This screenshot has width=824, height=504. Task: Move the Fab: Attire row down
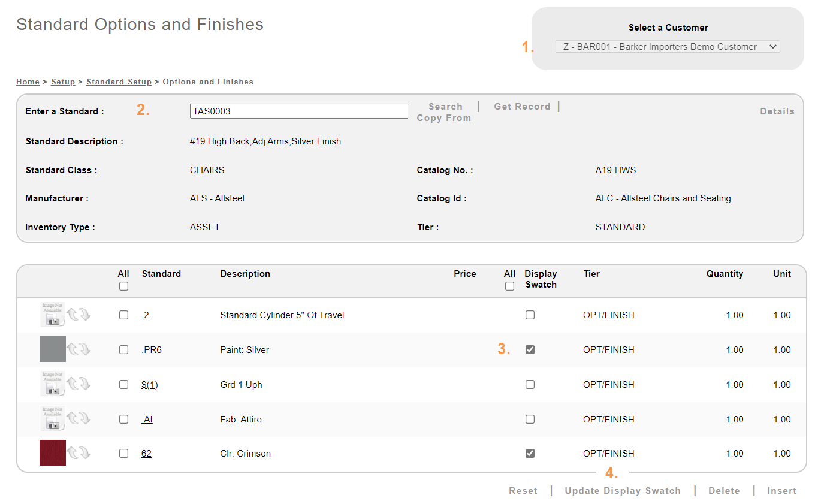tap(85, 419)
